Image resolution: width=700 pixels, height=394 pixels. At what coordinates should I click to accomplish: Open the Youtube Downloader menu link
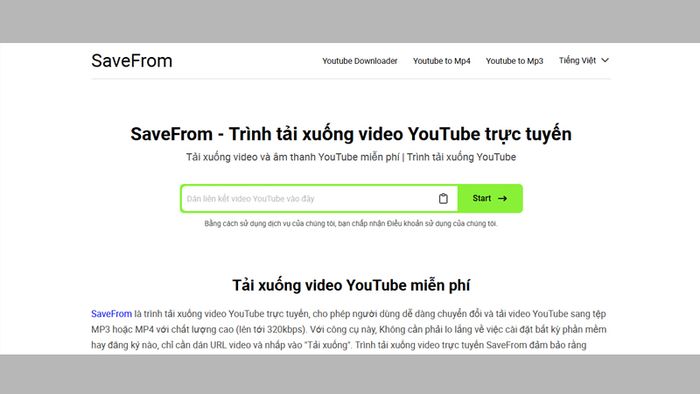pyautogui.click(x=360, y=61)
